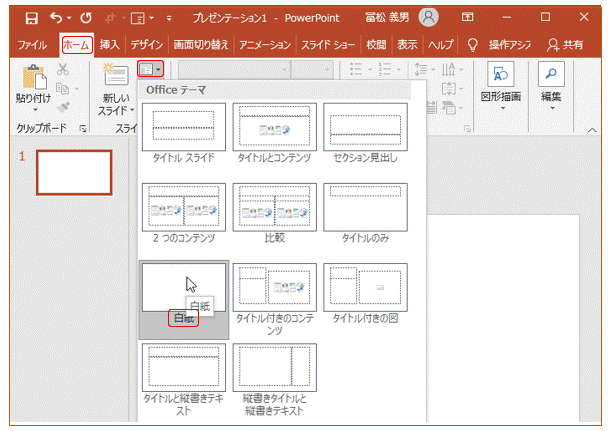
Task: Click the user account avatar icon
Action: (429, 17)
